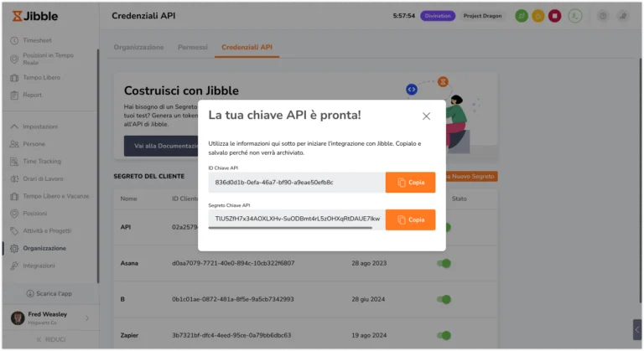Viewport: 644px width, 351px height.
Task: Select the ID Chiave API field
Action: (x=297, y=183)
